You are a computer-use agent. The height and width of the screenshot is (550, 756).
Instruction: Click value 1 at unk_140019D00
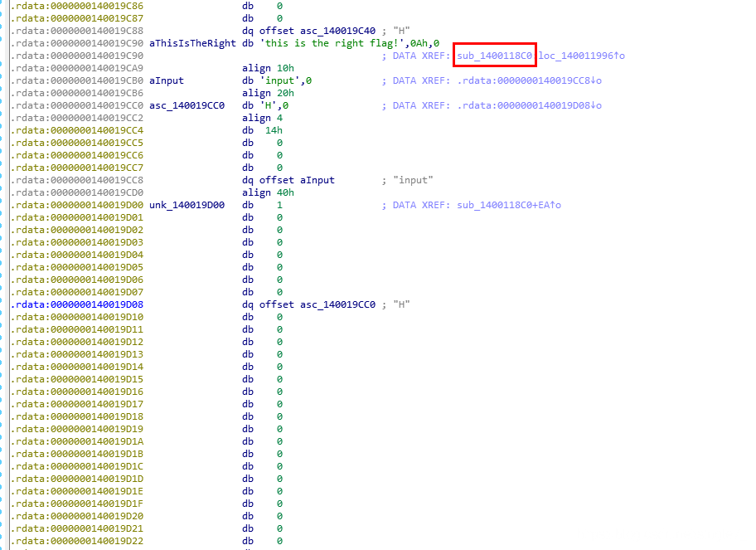[x=279, y=205]
